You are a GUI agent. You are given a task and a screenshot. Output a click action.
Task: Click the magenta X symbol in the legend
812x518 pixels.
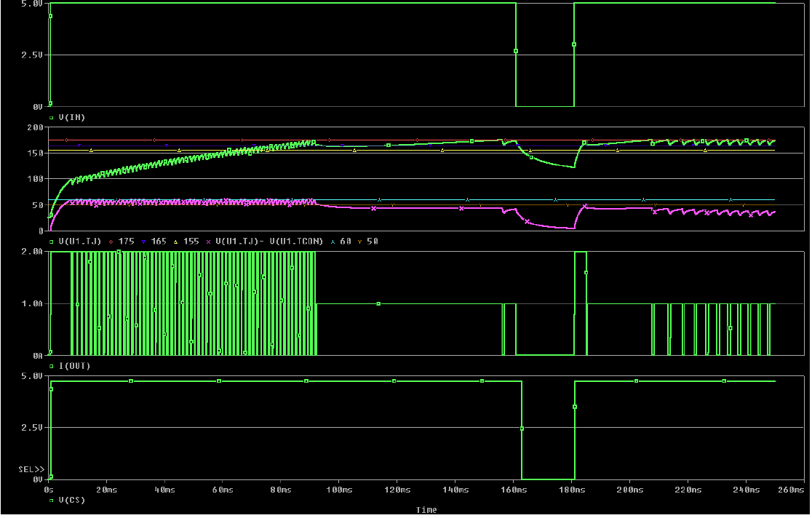click(209, 241)
